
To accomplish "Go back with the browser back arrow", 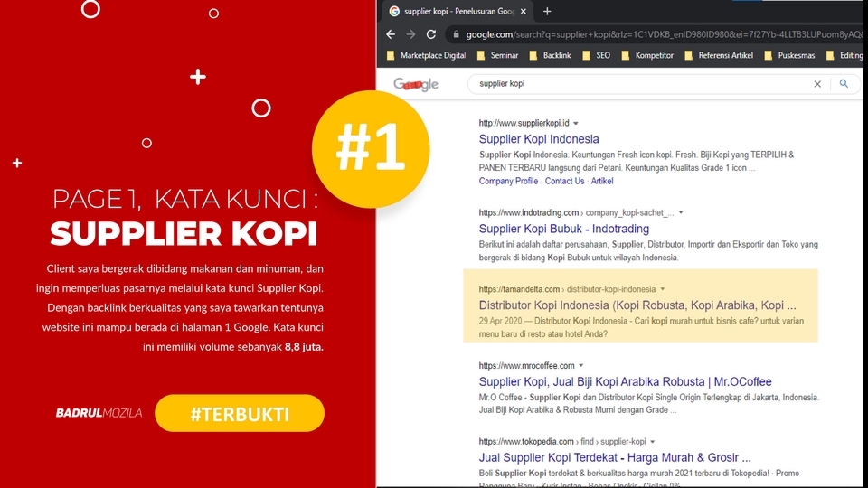I will point(391,34).
